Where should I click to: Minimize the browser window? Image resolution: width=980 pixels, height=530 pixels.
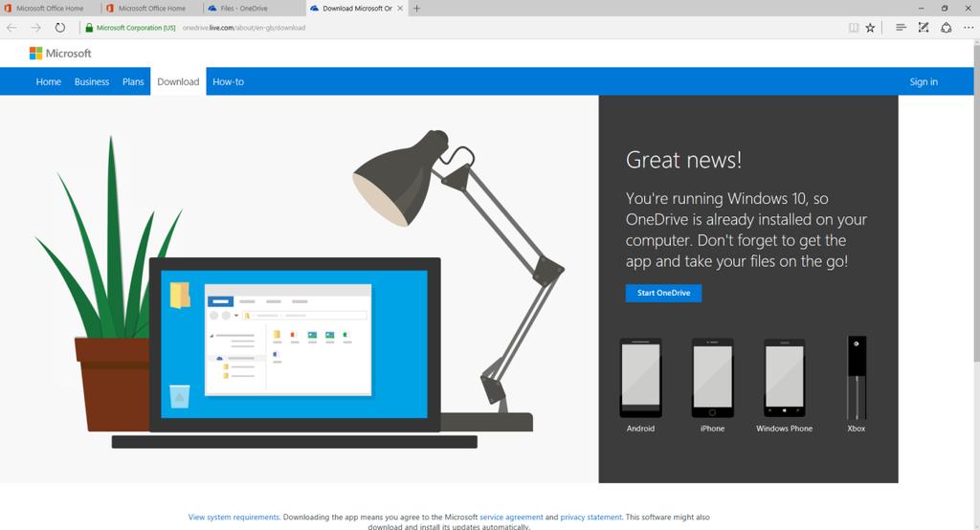922,8
